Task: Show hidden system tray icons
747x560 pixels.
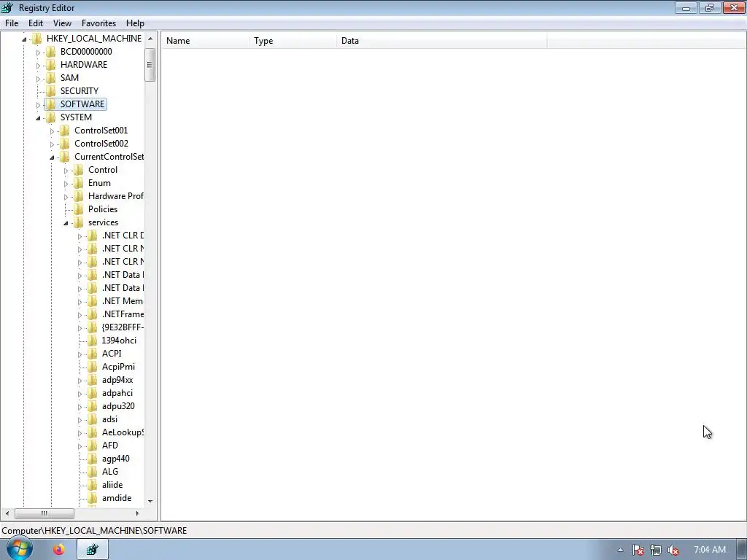Action: click(x=620, y=550)
